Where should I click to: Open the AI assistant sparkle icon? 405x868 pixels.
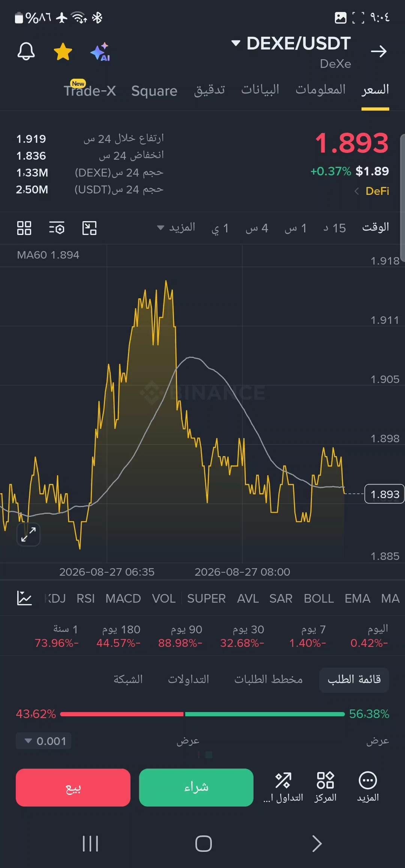pyautogui.click(x=100, y=51)
